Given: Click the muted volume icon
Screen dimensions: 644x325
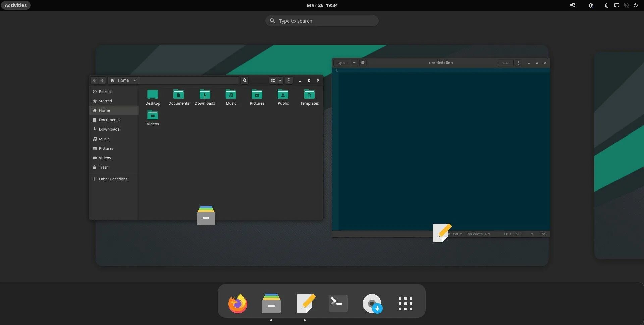Looking at the screenshot, I should tap(626, 5).
